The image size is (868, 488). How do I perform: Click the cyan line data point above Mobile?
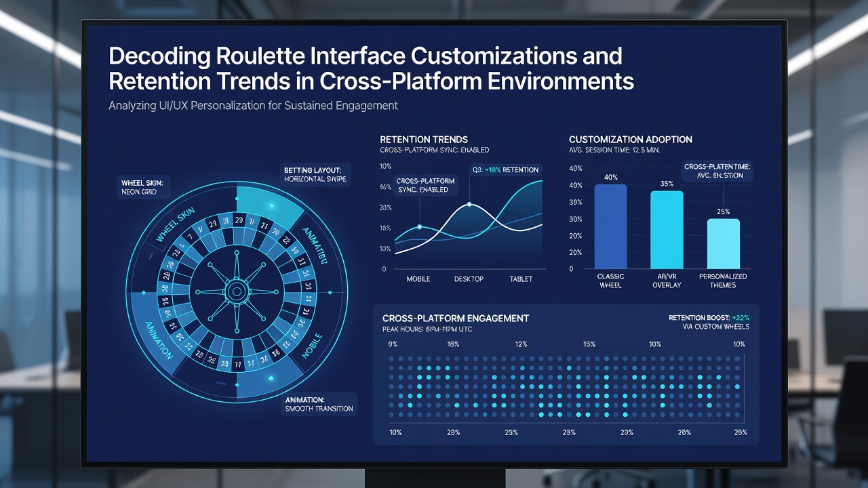pos(419,226)
